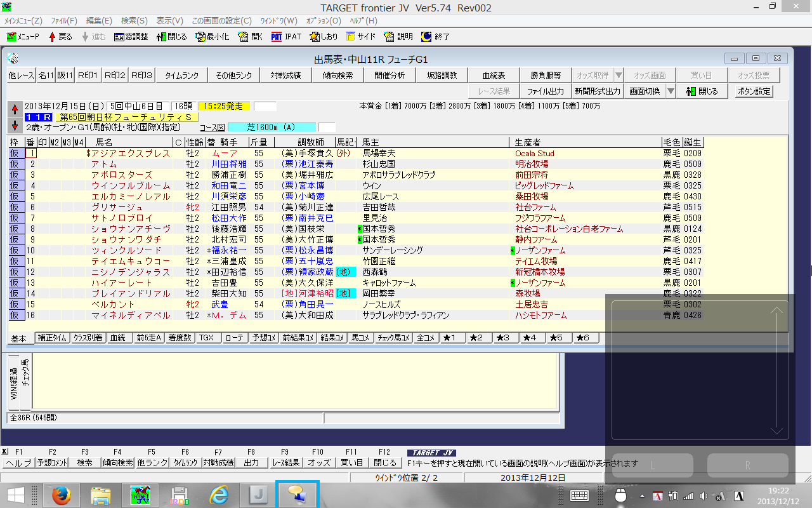
Task: Open 窓調整 window adjustment
Action: 131,37
